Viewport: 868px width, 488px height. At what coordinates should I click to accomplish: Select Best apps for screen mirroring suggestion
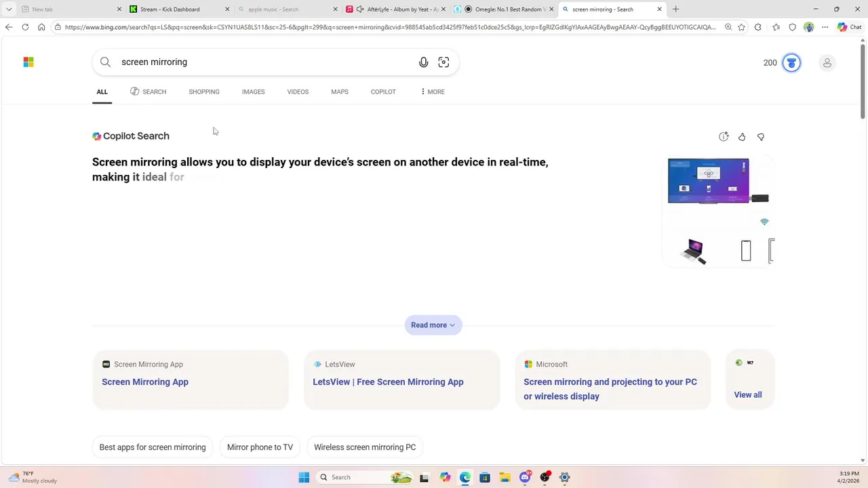pos(153,447)
